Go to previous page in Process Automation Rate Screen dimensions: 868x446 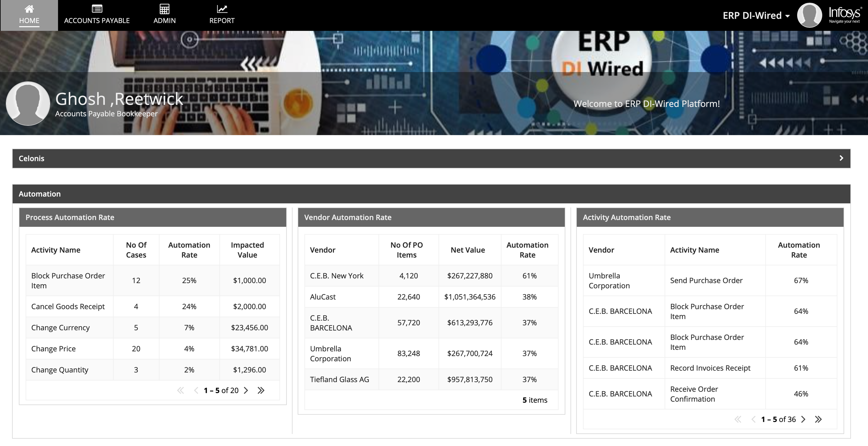(x=196, y=390)
